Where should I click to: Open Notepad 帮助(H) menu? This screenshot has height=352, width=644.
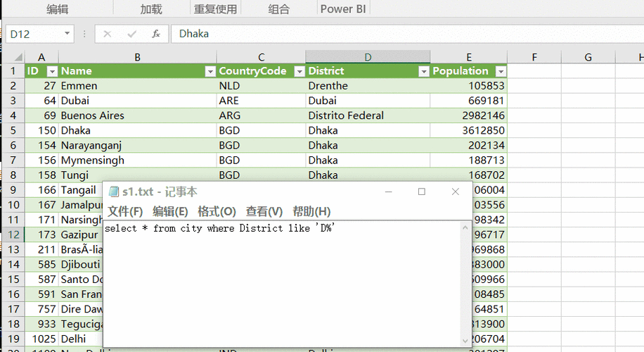point(311,211)
